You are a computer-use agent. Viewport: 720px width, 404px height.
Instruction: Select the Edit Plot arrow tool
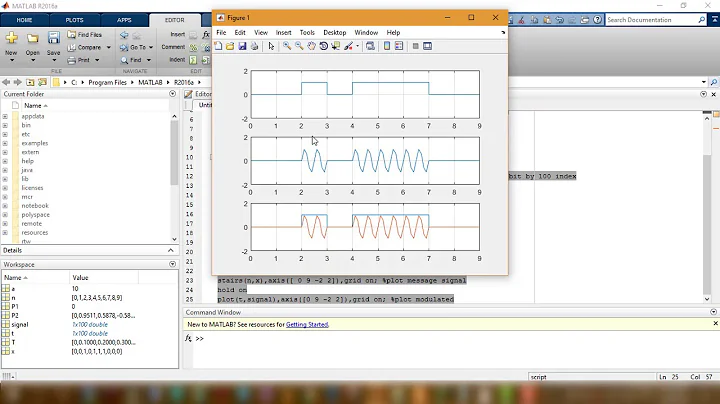tap(271, 46)
